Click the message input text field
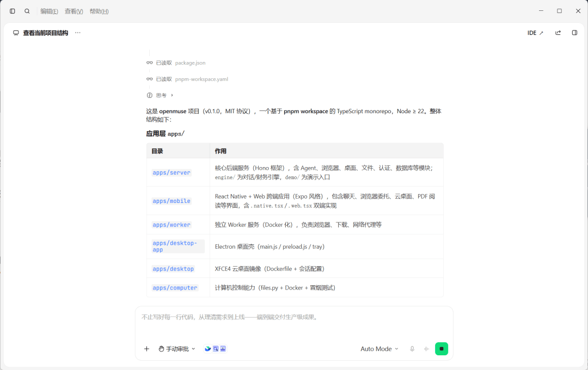This screenshot has height=370, width=588. [x=294, y=323]
